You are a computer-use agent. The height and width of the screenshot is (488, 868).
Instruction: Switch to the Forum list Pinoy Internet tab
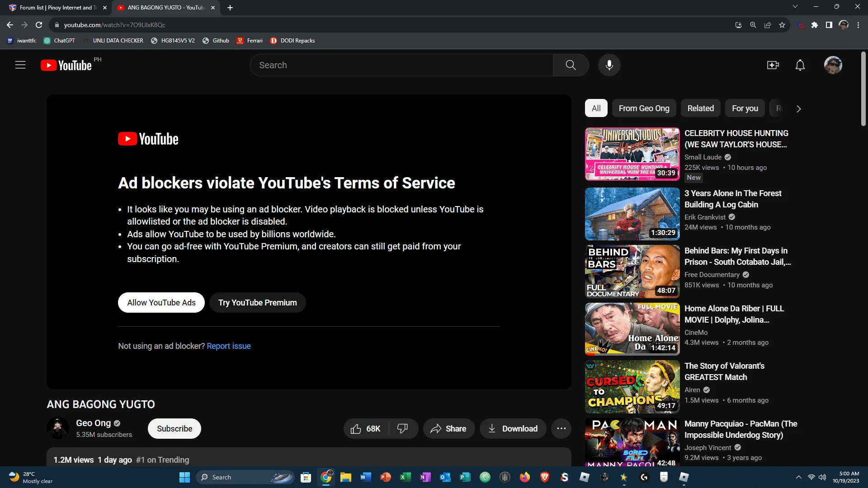(x=58, y=8)
